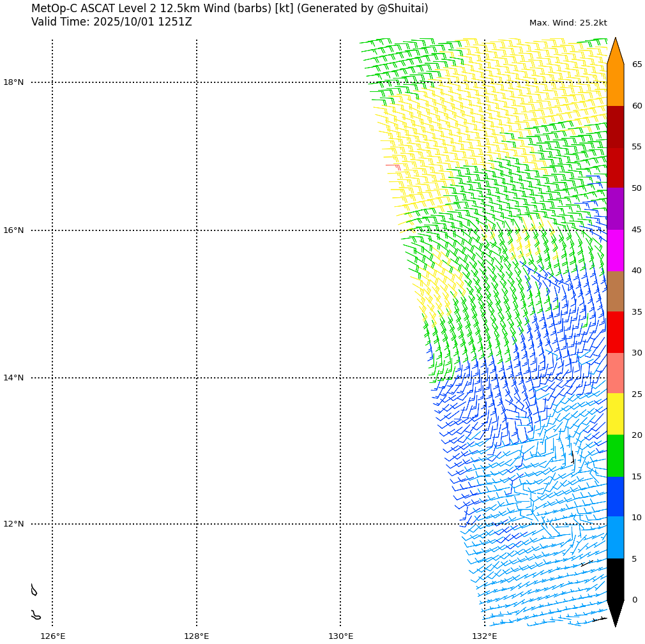The width and height of the screenshot is (645, 644).
Task: Click the small island outline near 126°E
Action: pos(34,590)
